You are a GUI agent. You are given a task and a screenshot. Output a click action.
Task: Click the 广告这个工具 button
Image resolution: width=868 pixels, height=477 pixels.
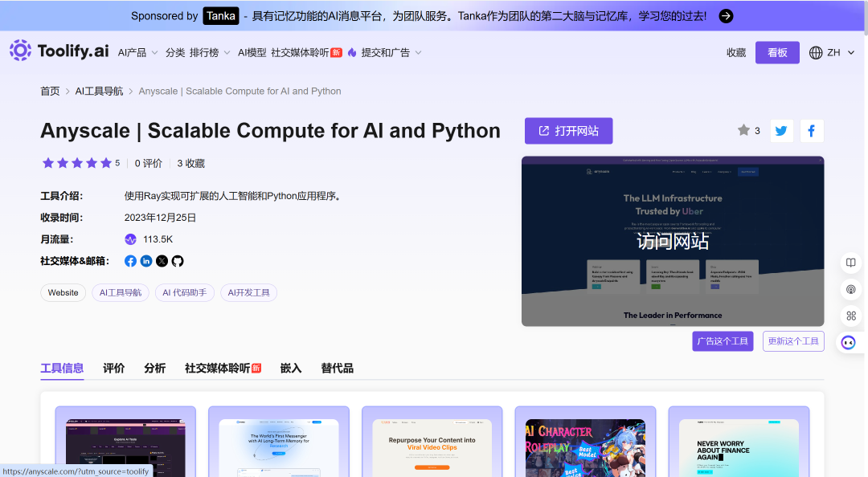point(723,341)
